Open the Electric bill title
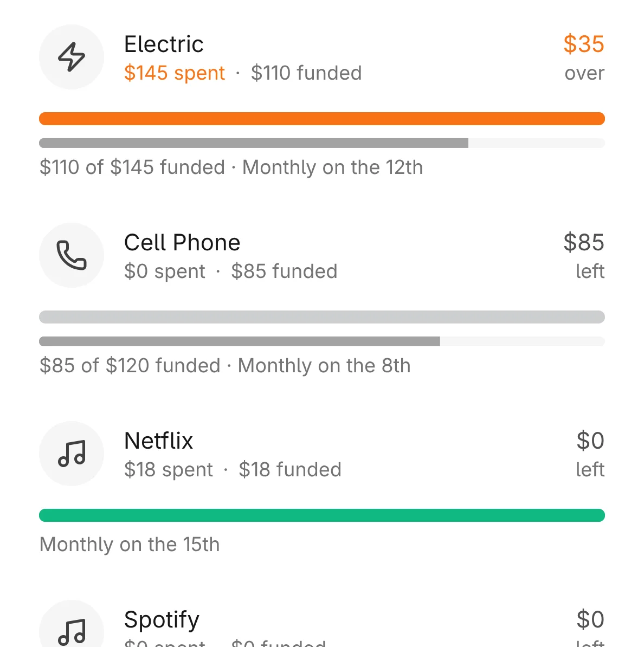Screen dimensions: 644x647 164,44
